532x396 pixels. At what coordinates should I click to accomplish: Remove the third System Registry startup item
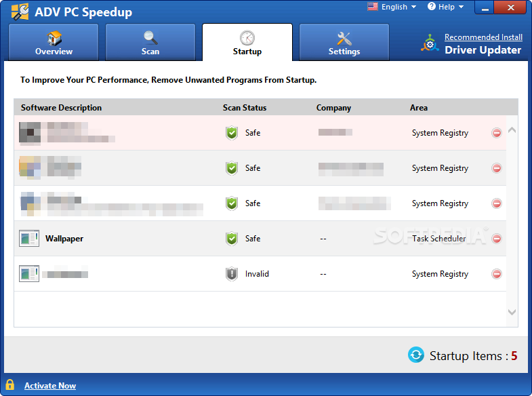tap(496, 203)
